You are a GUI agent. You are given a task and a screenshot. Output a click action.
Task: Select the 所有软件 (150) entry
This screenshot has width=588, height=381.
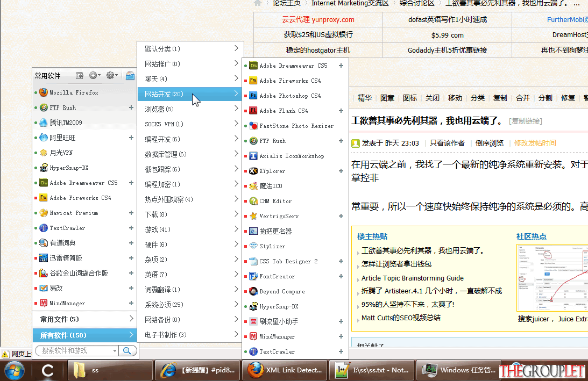(x=85, y=335)
